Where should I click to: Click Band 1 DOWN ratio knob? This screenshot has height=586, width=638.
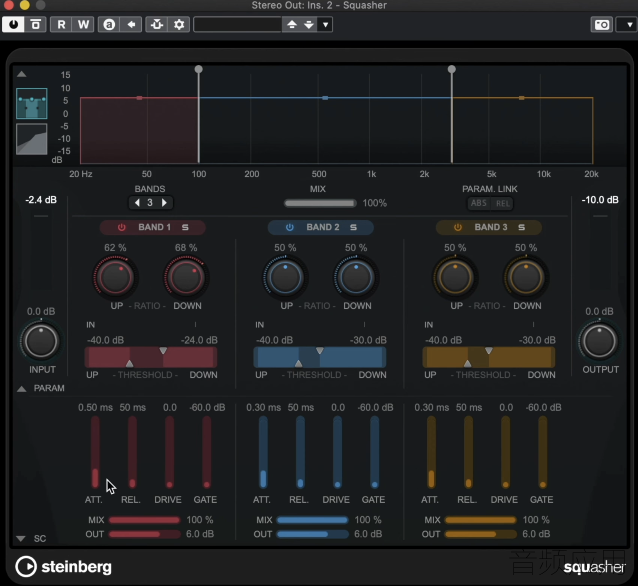pyautogui.click(x=186, y=278)
